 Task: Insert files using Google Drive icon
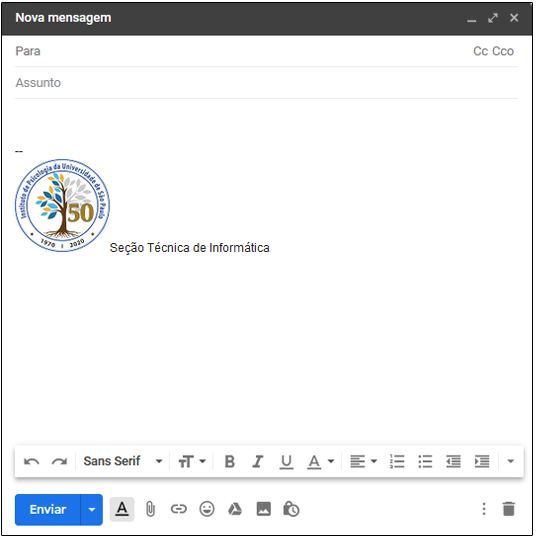click(x=235, y=509)
